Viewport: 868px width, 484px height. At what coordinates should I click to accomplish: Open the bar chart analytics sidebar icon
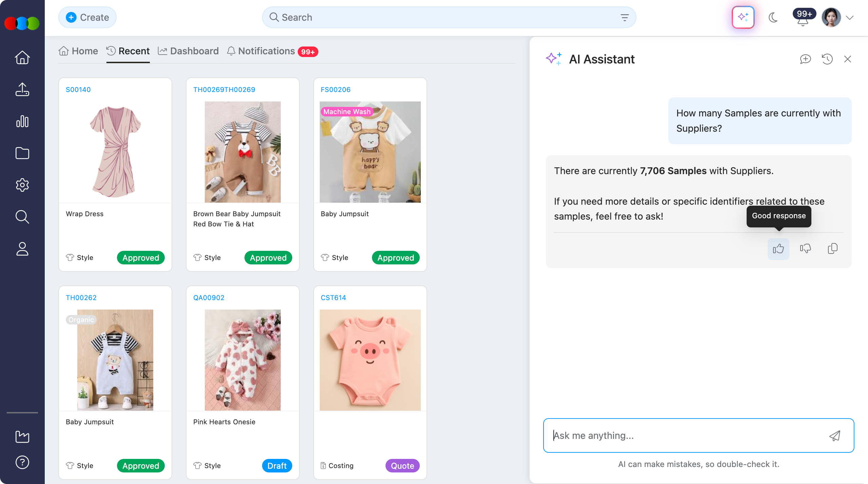(x=22, y=121)
